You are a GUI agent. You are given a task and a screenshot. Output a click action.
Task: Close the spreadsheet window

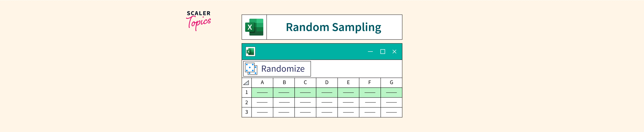pyautogui.click(x=394, y=52)
